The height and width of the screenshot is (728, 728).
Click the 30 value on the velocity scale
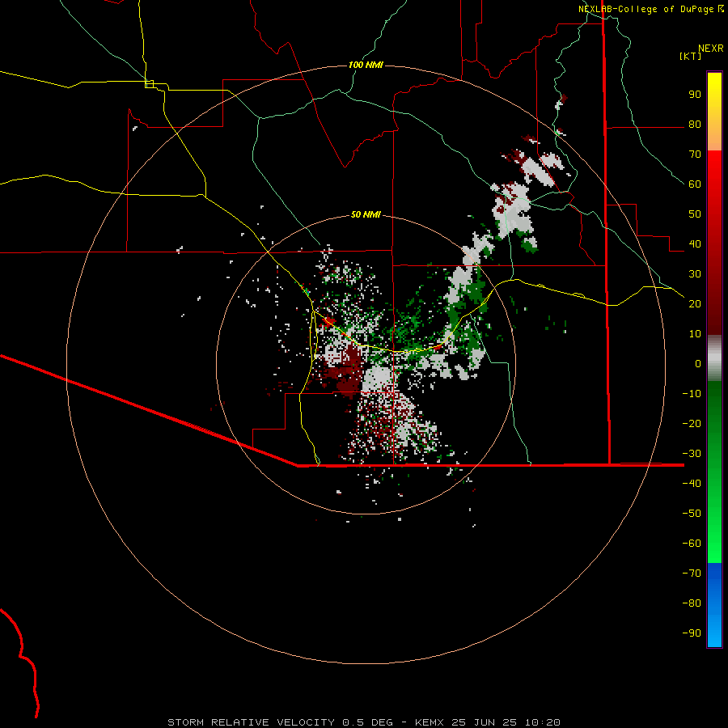pyautogui.click(x=695, y=274)
